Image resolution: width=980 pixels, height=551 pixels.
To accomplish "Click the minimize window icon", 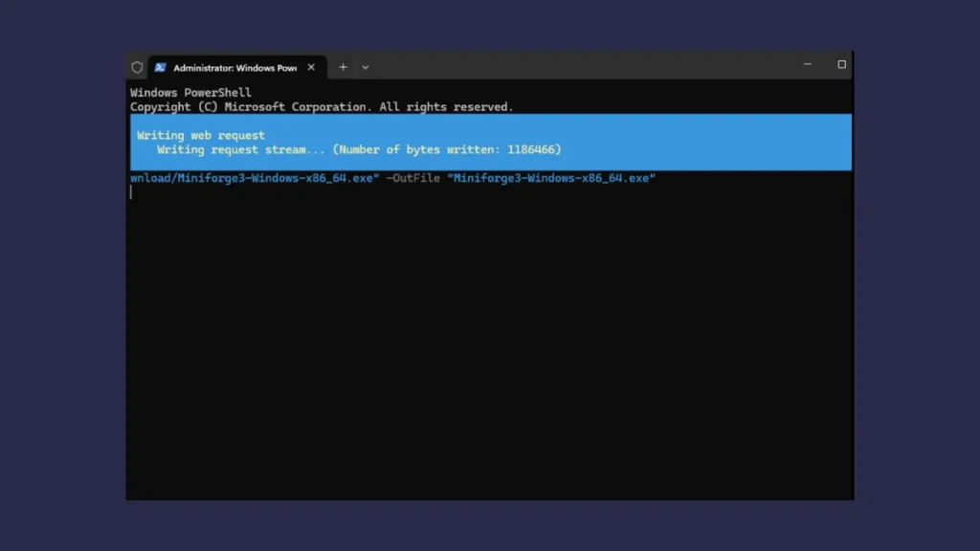I will tap(807, 64).
